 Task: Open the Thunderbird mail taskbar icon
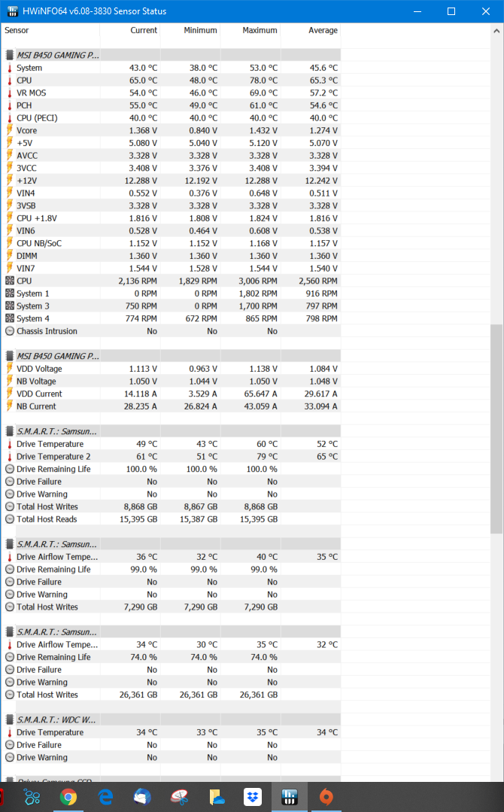[142, 796]
